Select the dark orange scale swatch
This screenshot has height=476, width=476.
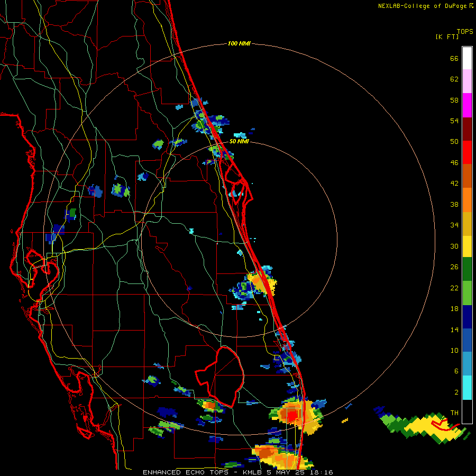click(x=467, y=176)
